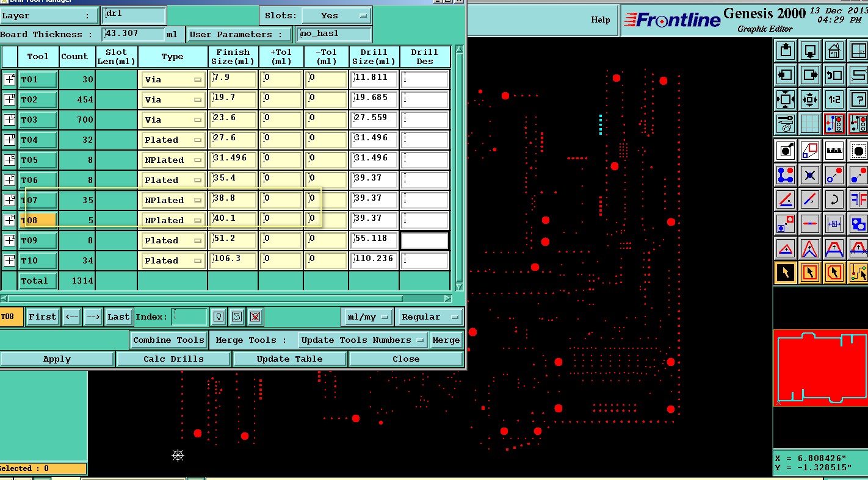Go to Last tool
Viewport: 868px width, 480px height.
(118, 317)
